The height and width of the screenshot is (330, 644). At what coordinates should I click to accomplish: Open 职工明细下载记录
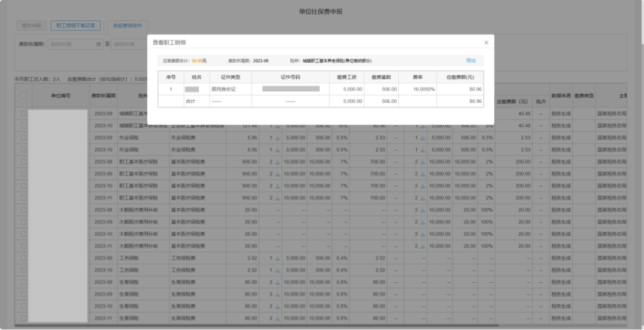76,26
